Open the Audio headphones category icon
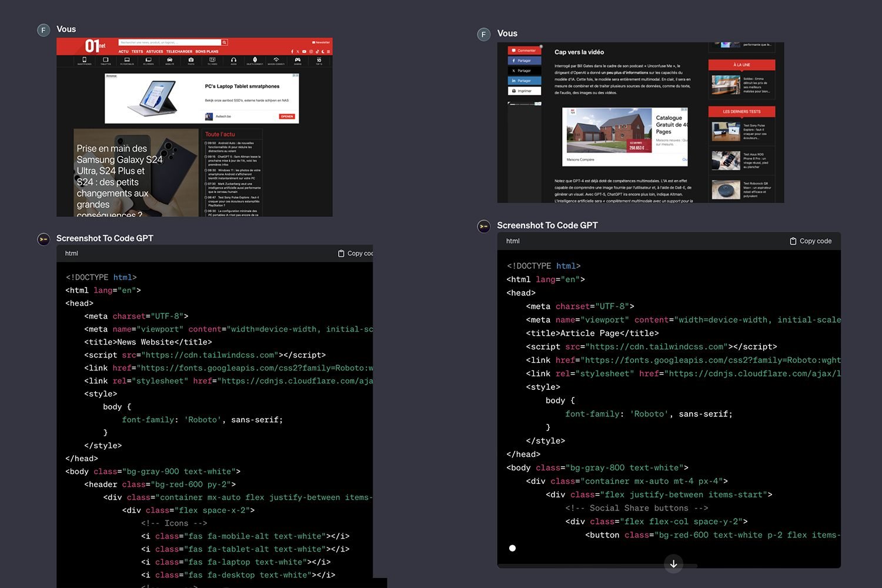The height and width of the screenshot is (588, 882). 233,61
